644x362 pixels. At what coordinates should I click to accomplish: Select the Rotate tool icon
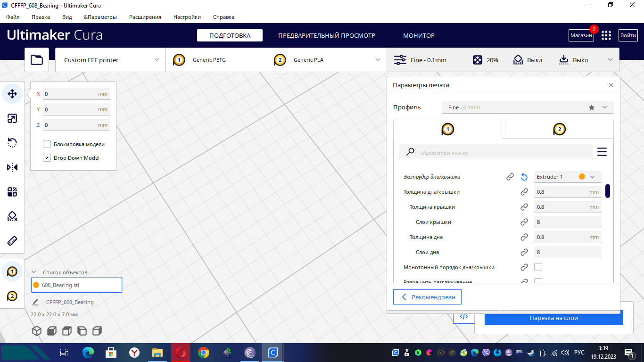point(12,143)
